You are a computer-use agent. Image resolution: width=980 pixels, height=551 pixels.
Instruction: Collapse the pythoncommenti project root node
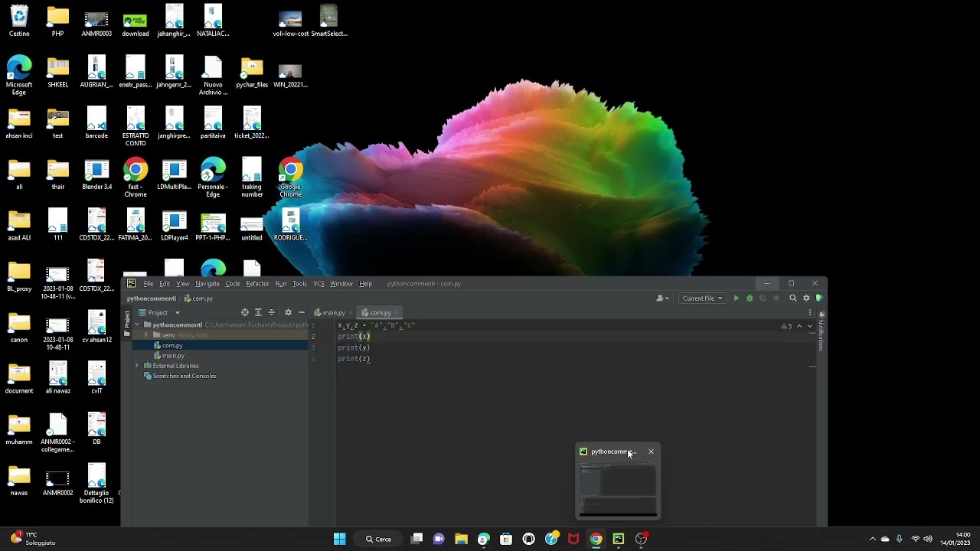pos(137,324)
